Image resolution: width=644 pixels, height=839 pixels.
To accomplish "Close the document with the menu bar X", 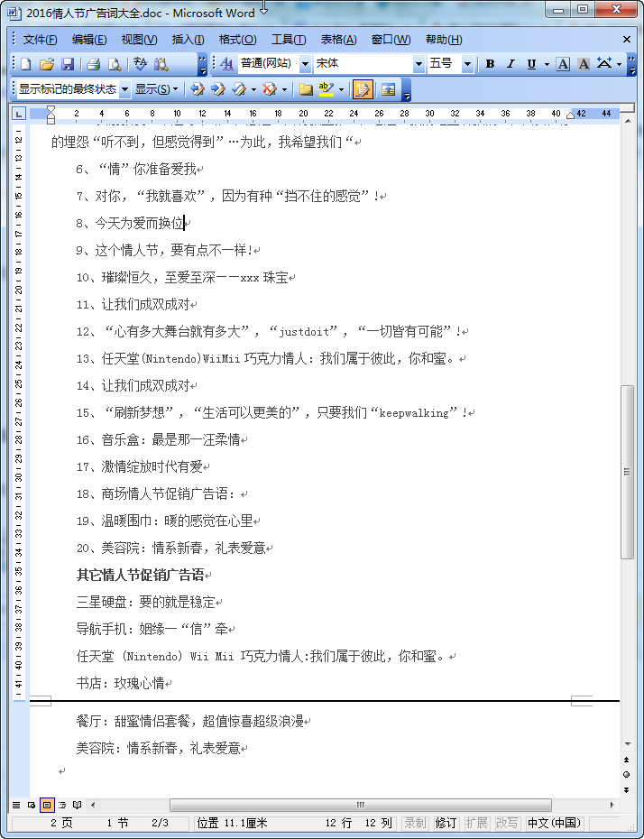I will (627, 39).
